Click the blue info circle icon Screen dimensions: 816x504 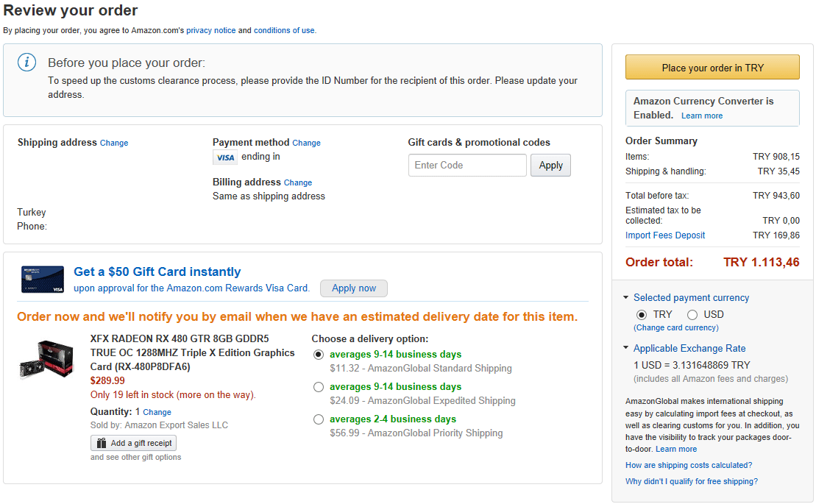(x=27, y=63)
